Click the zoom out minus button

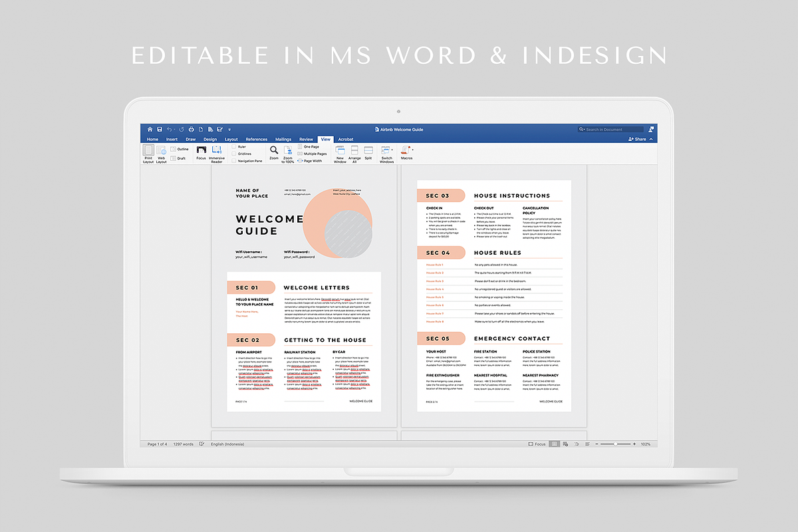coord(597,444)
